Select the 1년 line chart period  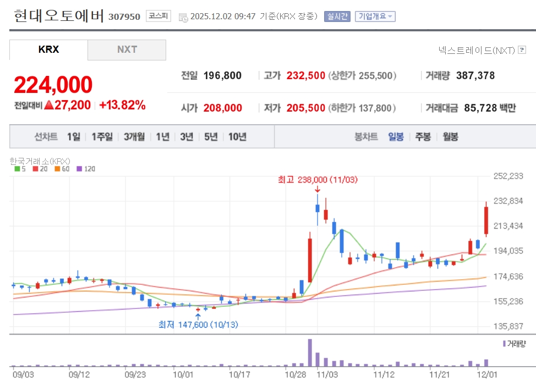coord(163,137)
